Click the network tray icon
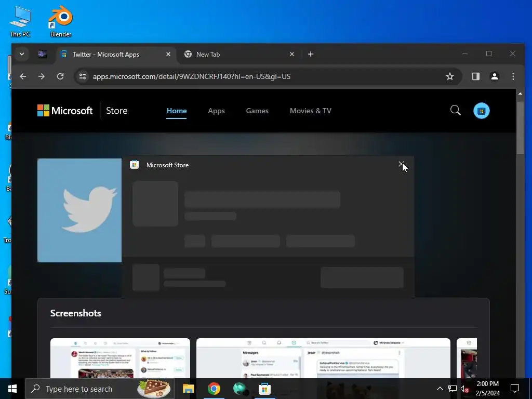 (453, 389)
